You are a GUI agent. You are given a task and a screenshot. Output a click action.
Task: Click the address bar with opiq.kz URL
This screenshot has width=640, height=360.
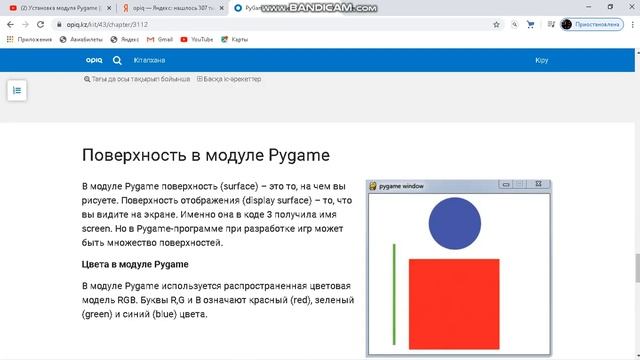pyautogui.click(x=278, y=24)
